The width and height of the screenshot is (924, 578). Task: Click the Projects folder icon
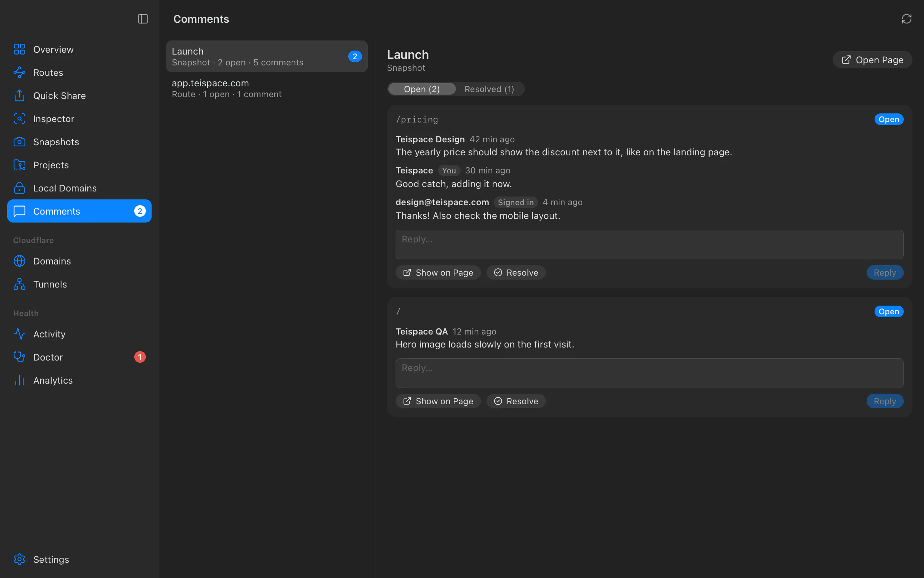click(x=19, y=165)
